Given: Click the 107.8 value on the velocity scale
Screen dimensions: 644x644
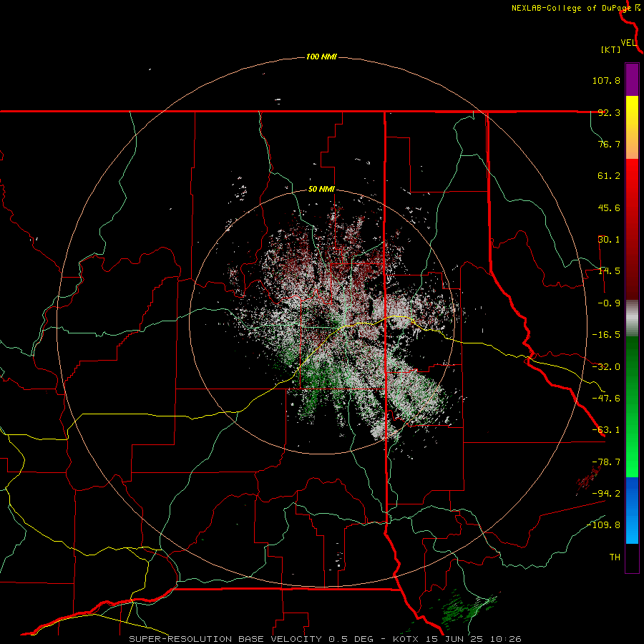Looking at the screenshot, I should [x=606, y=80].
